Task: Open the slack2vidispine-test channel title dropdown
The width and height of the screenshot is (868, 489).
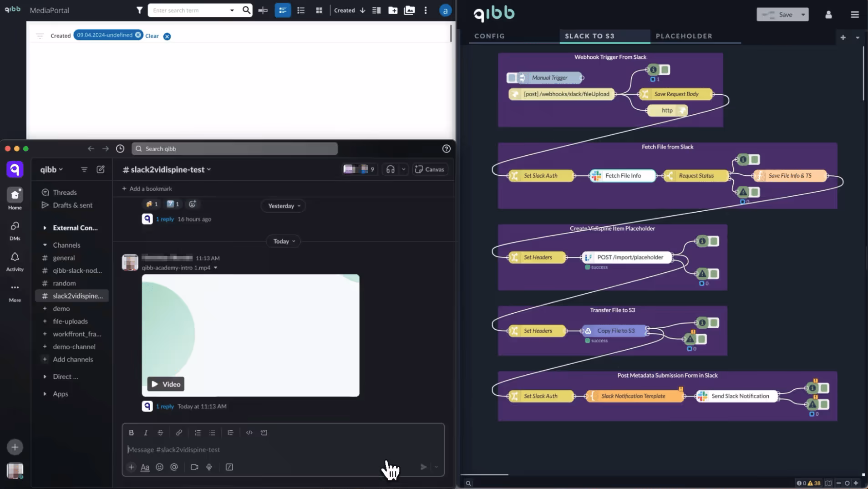Action: click(x=167, y=169)
